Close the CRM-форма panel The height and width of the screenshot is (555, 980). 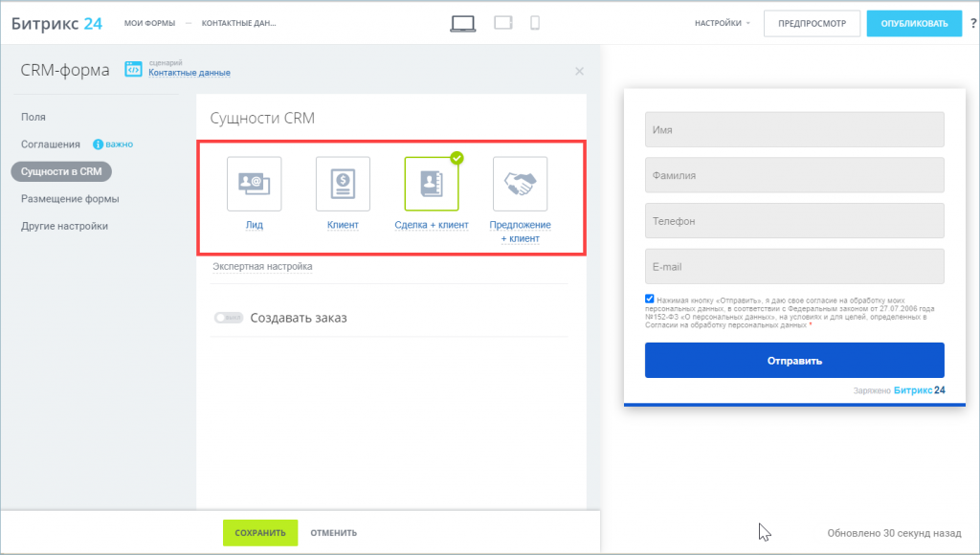[x=579, y=71]
